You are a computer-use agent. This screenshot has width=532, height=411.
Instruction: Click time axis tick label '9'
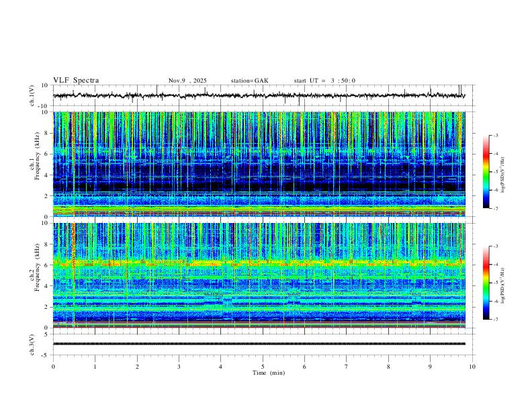430,367
